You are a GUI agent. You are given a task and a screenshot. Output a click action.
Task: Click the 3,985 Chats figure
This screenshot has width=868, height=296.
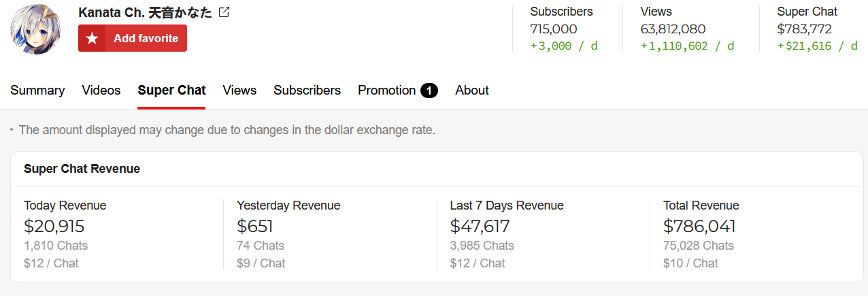coord(482,246)
